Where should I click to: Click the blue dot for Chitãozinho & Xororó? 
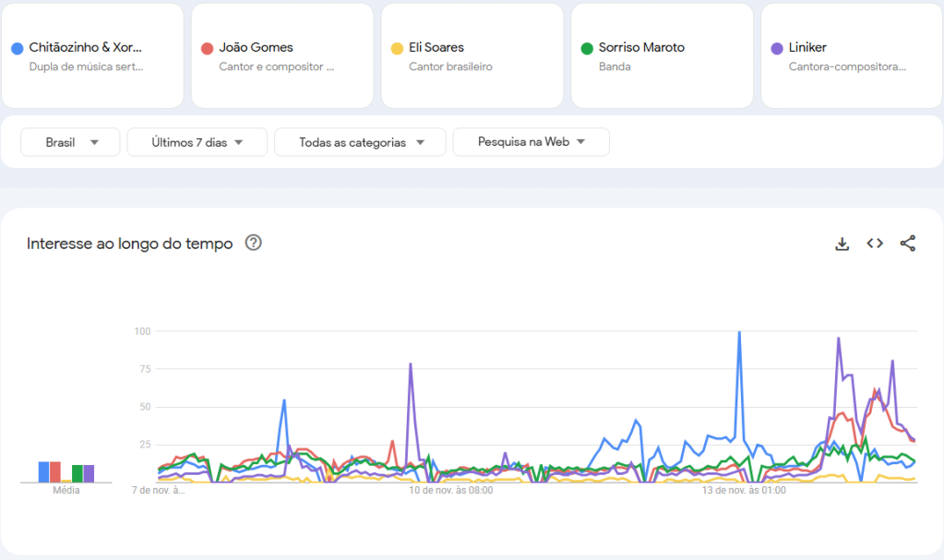tap(16, 47)
